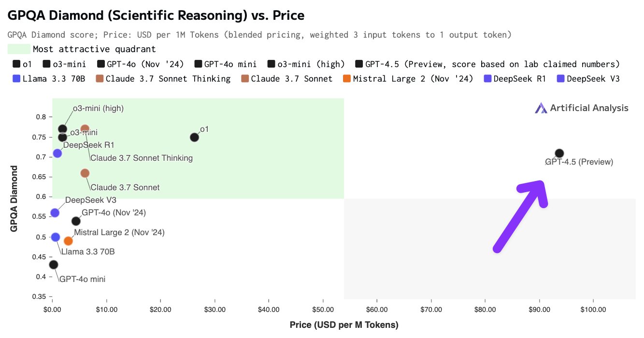Toggle Claude 3.7 Sonnet Thinking legend swatch
This screenshot has height=338, width=644.
pos(100,79)
